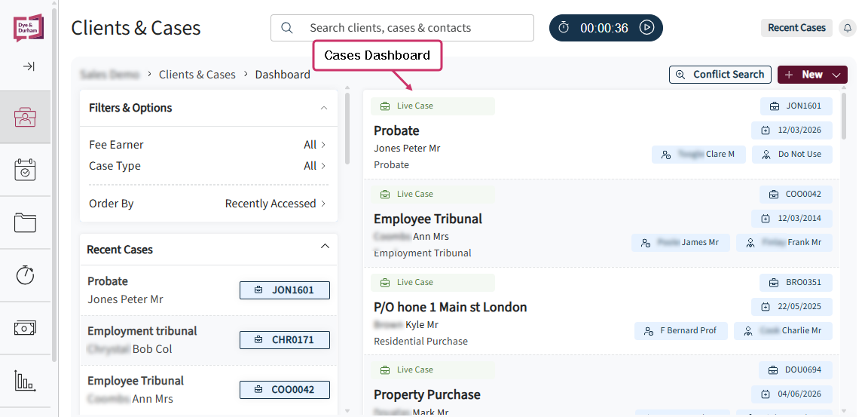Click Jones Peter Mr on Probate card
Viewport: 868px width, 417px height.
[x=407, y=148]
